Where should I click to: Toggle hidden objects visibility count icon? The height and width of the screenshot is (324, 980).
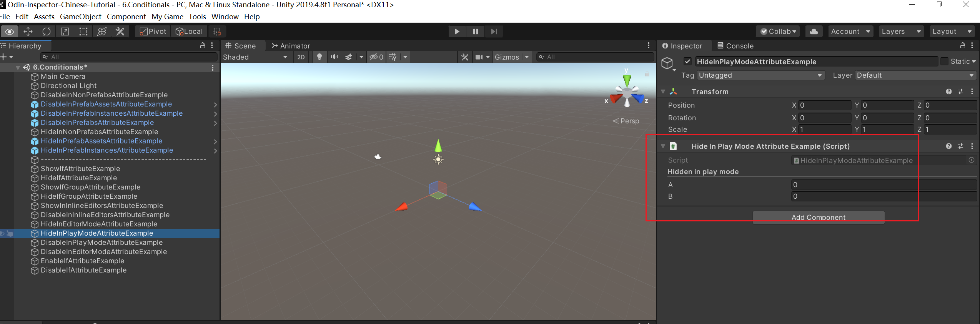click(376, 57)
